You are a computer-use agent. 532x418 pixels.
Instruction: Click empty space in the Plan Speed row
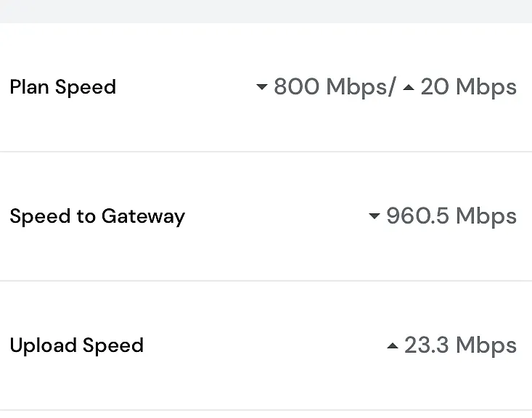click(x=186, y=87)
